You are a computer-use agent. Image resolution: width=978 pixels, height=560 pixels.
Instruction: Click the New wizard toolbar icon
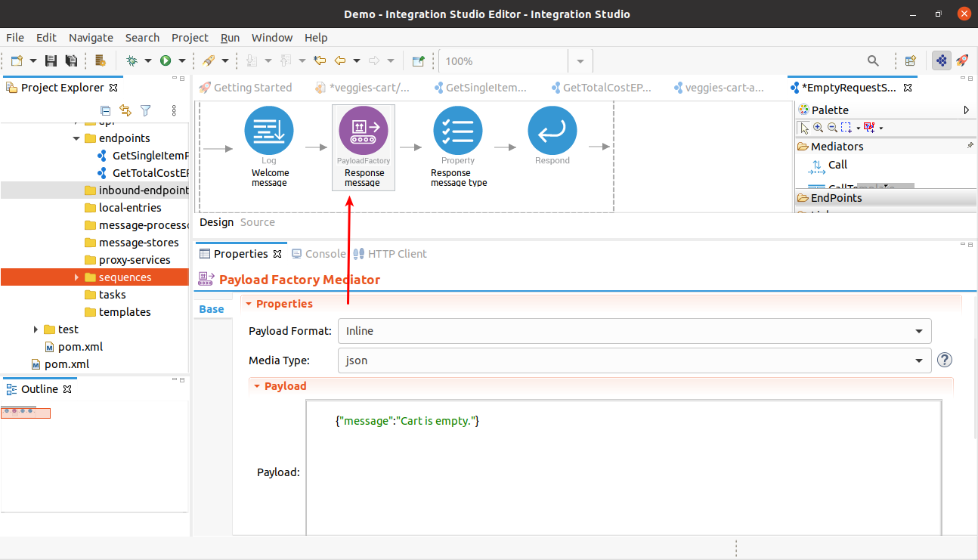[x=17, y=61]
